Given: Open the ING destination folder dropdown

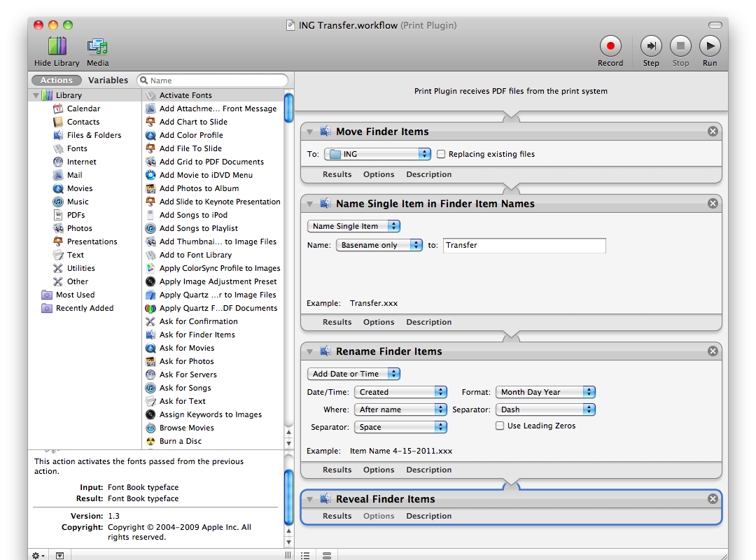Looking at the screenshot, I should pos(377,154).
